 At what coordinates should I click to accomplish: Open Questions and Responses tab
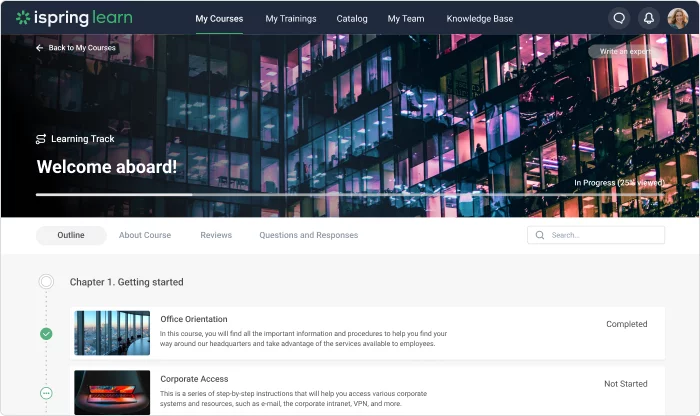[x=308, y=235]
